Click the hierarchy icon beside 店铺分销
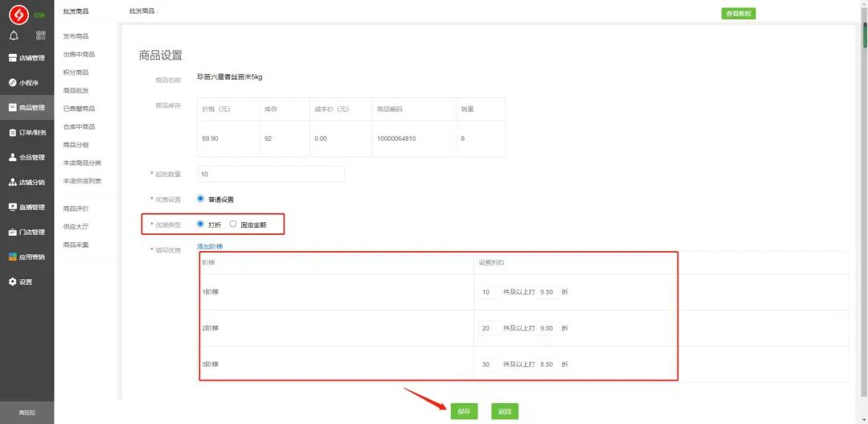The image size is (868, 424). [x=13, y=183]
